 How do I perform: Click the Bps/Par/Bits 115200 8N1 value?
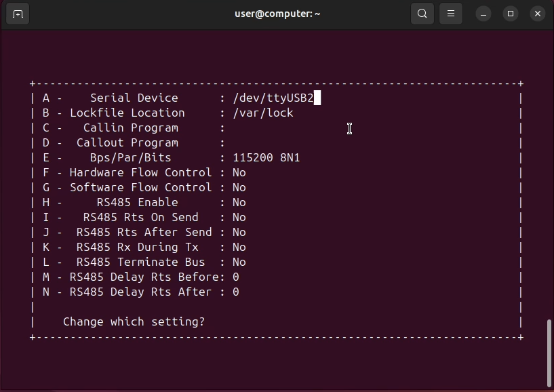pos(266,158)
